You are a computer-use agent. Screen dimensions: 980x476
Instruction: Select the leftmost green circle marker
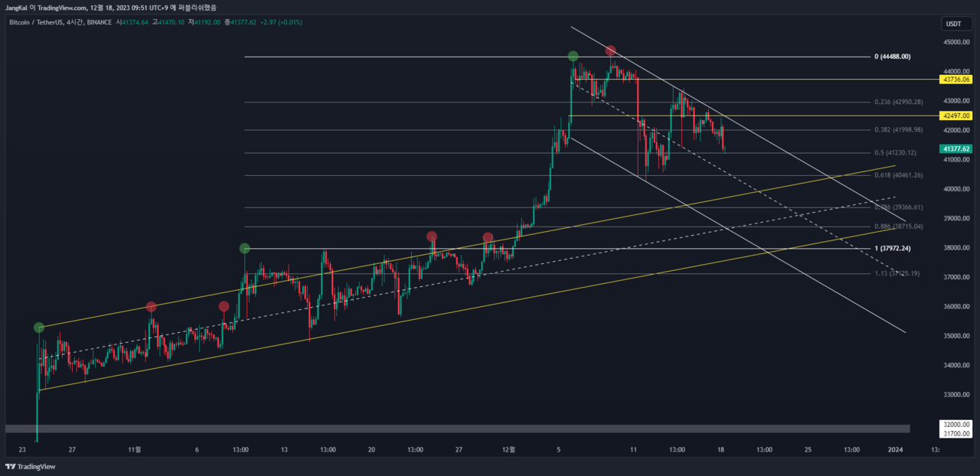click(39, 328)
